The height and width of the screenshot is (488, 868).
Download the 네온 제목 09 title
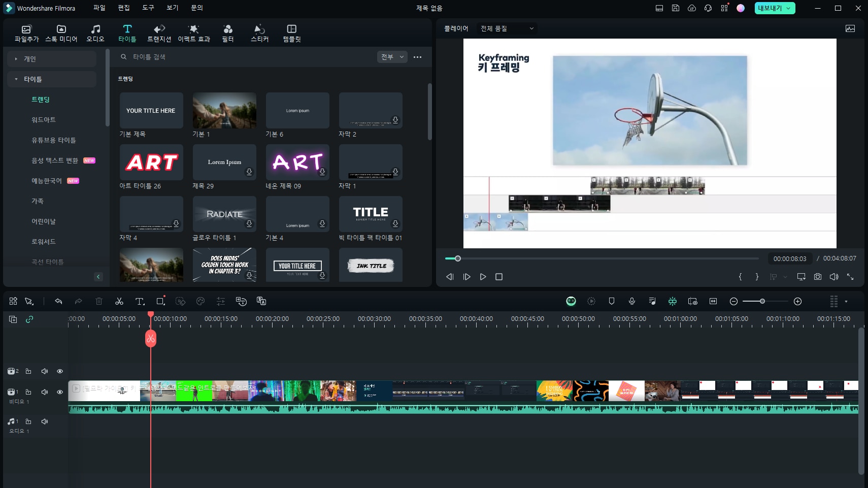[x=322, y=172]
